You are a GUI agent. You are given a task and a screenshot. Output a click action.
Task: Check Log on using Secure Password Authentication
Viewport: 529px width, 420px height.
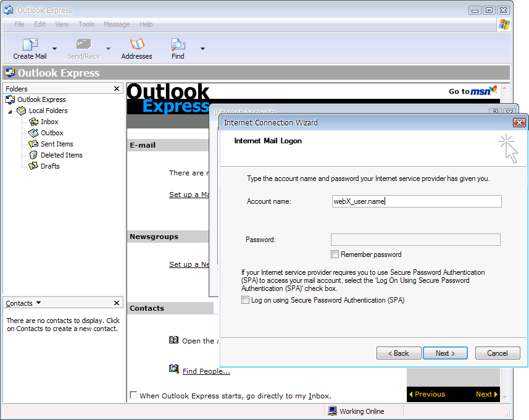coord(246,300)
